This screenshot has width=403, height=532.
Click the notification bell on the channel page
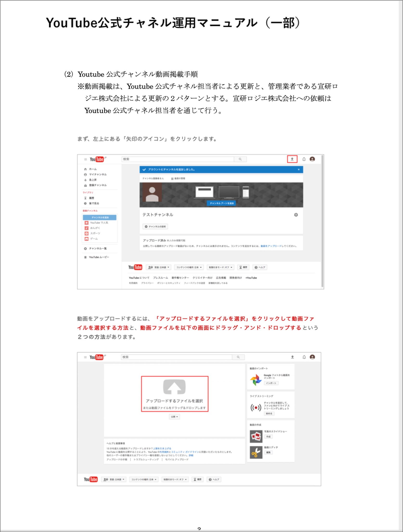point(304,159)
